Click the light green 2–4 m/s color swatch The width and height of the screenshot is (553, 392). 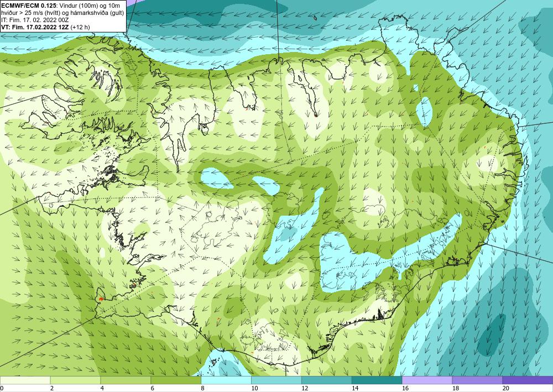pos(75,380)
